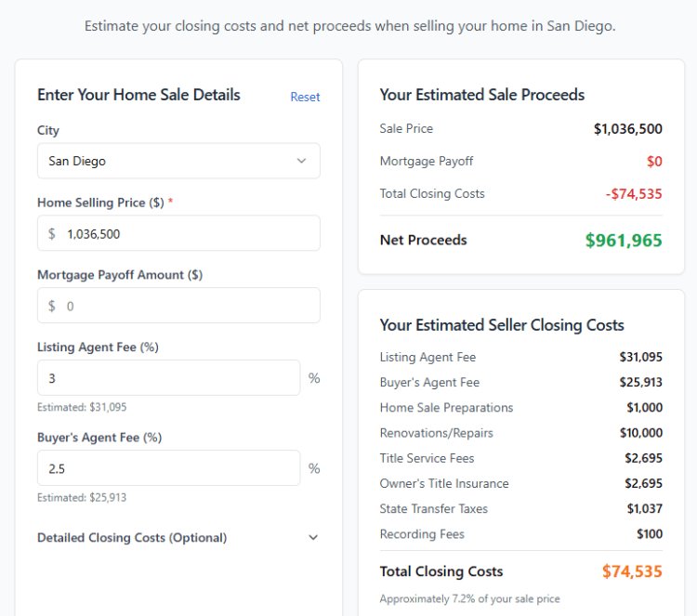The image size is (697, 616).
Task: Click 'Approximately 7.2% of your sale price' note
Action: [470, 599]
